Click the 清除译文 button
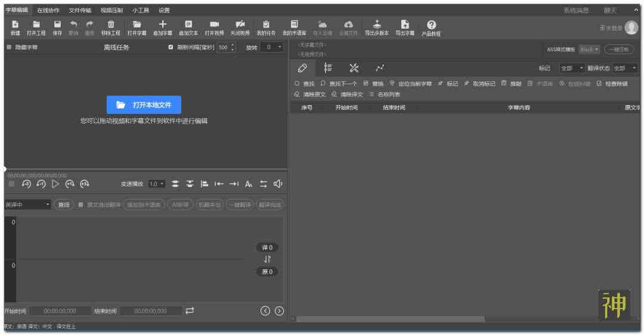The image size is (644, 335). click(347, 94)
